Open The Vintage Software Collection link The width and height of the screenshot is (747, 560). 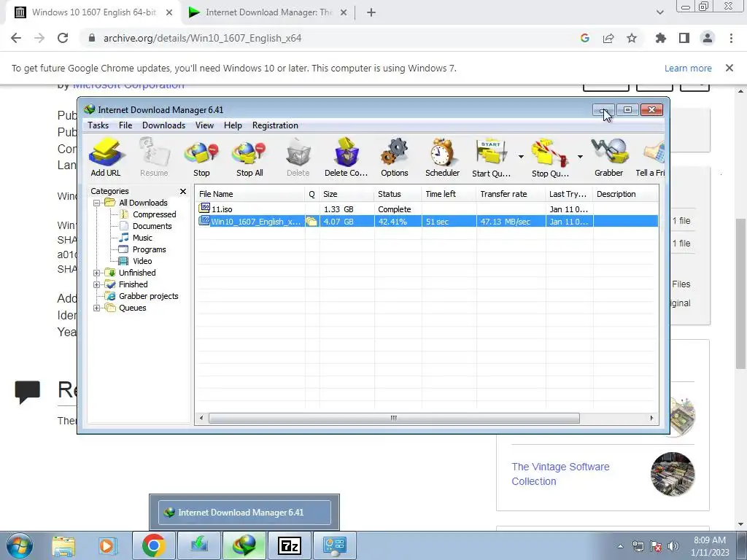tap(560, 474)
